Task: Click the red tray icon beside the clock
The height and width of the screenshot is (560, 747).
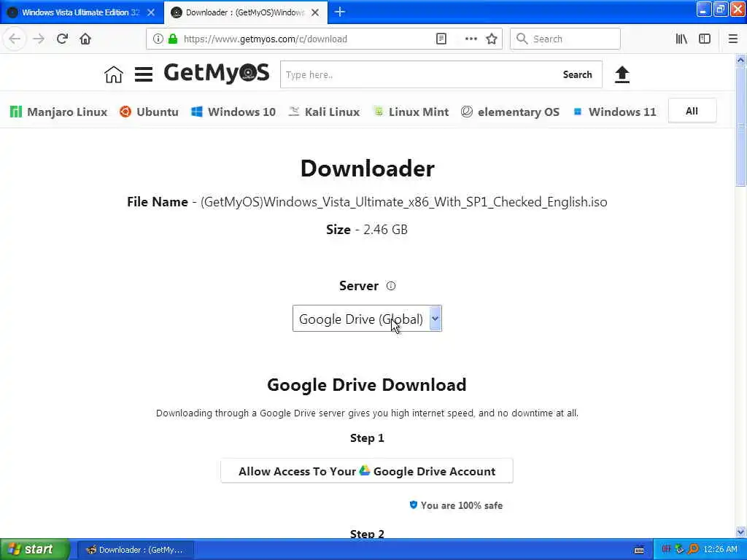Action: click(x=666, y=549)
